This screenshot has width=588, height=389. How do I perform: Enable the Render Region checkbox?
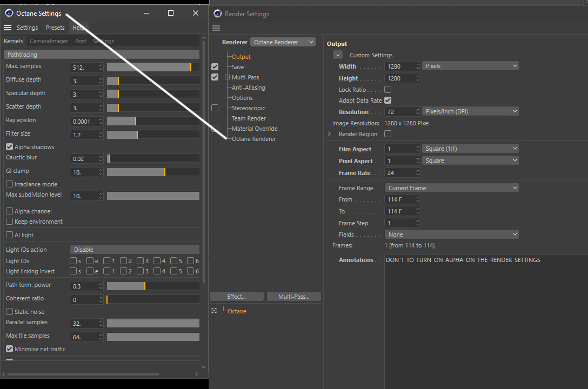coord(387,134)
